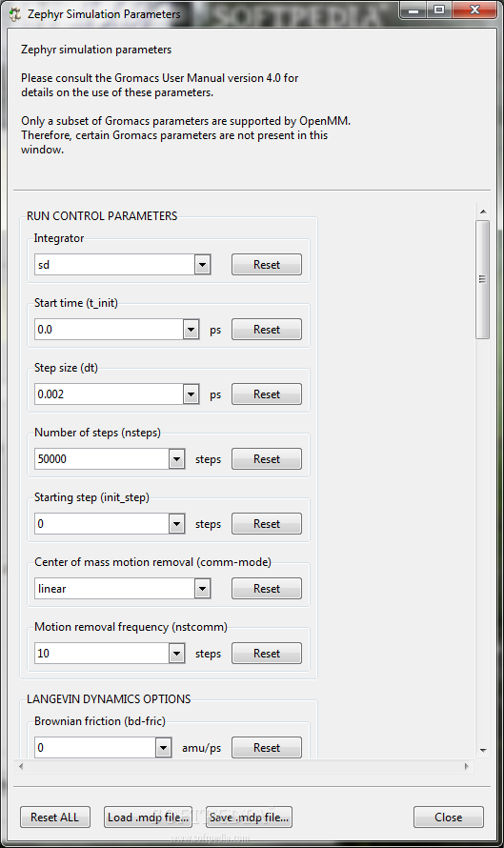Expand the Starting step (init_step) dropdown arrow
Image resolution: width=504 pixels, height=848 pixels.
point(177,524)
